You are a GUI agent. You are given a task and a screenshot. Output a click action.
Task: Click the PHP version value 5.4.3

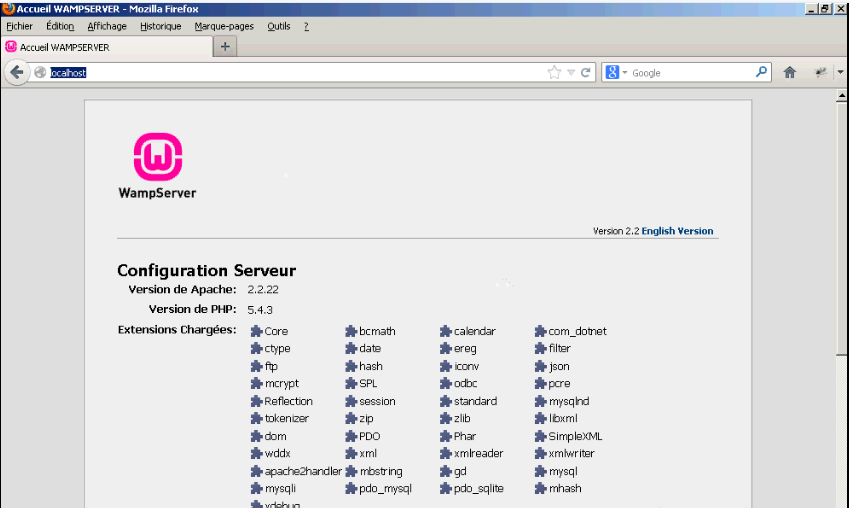(x=260, y=310)
